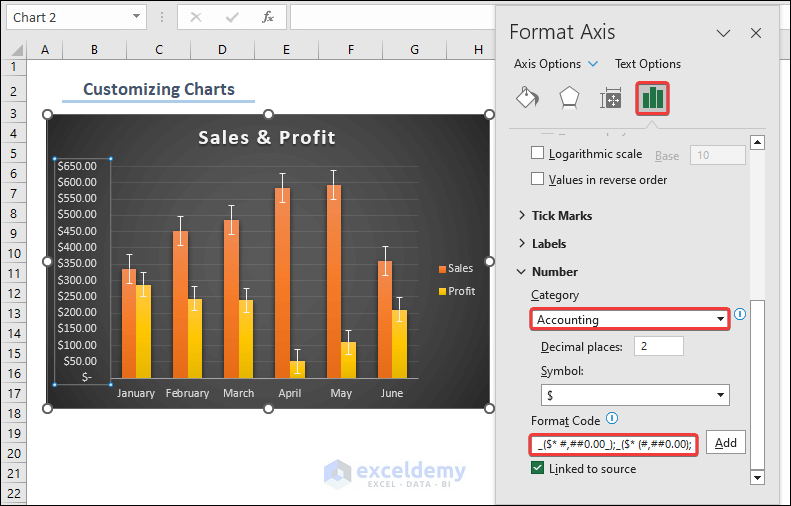
Task: Select the Axis Options tab label
Action: click(547, 64)
